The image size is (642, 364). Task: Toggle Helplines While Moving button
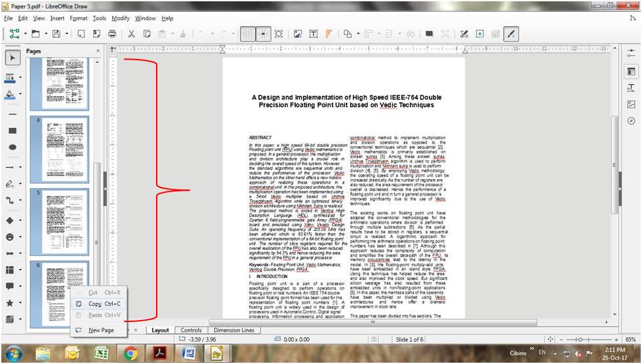point(263,34)
